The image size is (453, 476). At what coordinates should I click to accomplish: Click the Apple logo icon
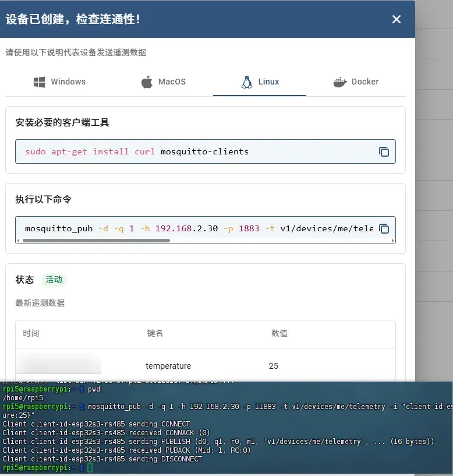pyautogui.click(x=147, y=82)
